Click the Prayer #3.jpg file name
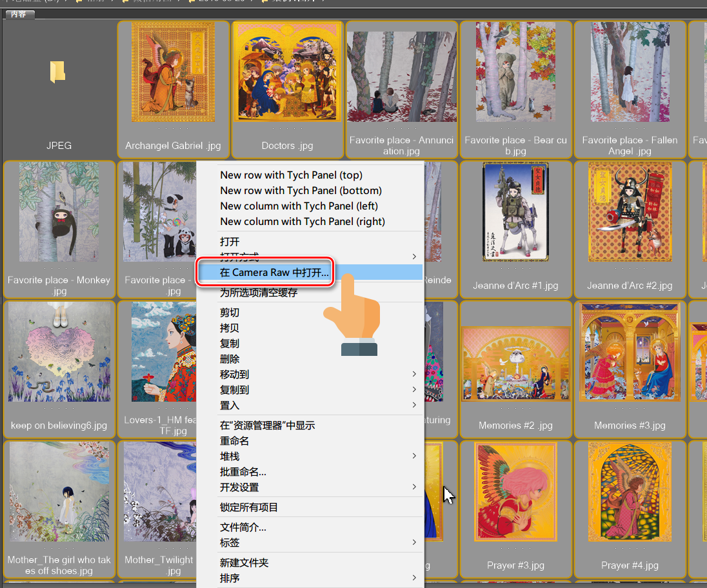The height and width of the screenshot is (588, 707). click(x=515, y=565)
